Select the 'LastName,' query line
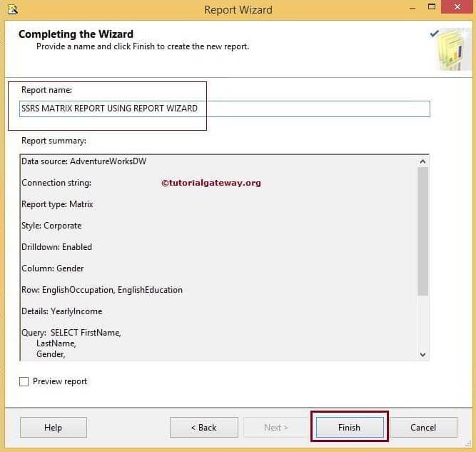The width and height of the screenshot is (476, 452). pos(56,343)
